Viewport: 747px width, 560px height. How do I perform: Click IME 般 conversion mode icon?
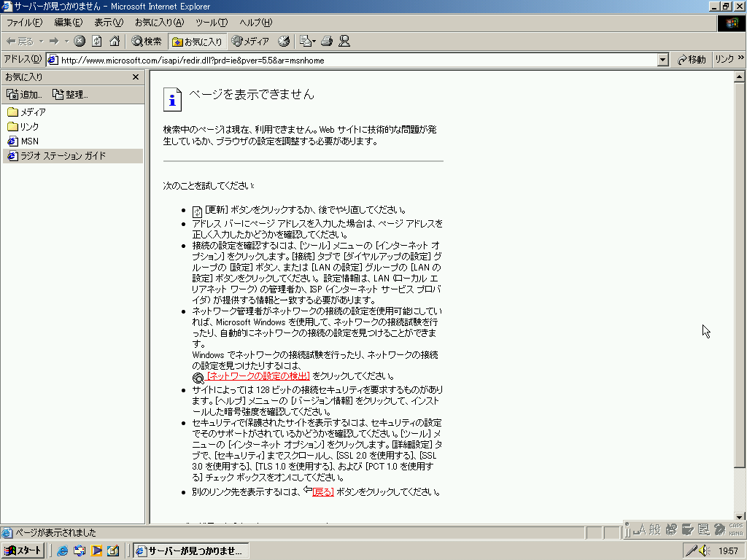pos(655,529)
